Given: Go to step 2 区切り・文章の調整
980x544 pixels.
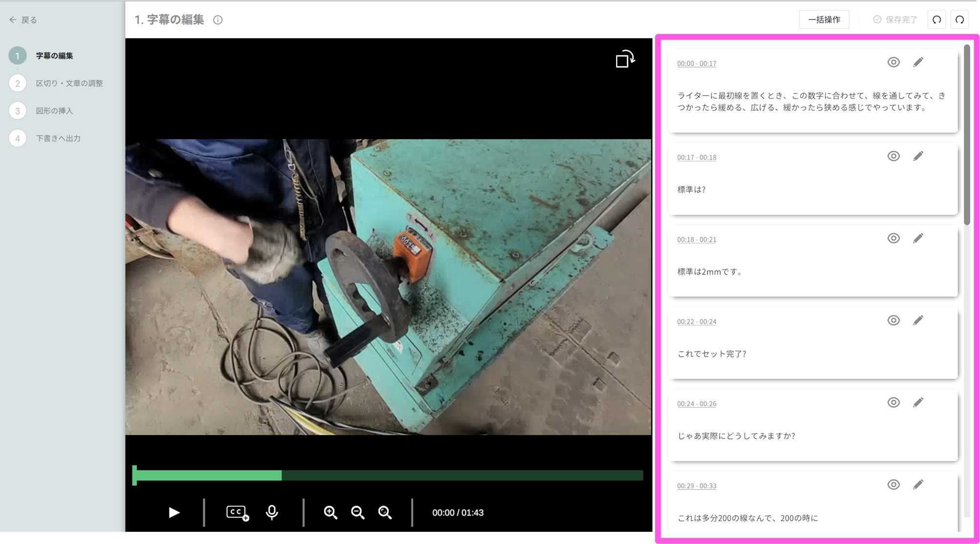Looking at the screenshot, I should pyautogui.click(x=69, y=83).
